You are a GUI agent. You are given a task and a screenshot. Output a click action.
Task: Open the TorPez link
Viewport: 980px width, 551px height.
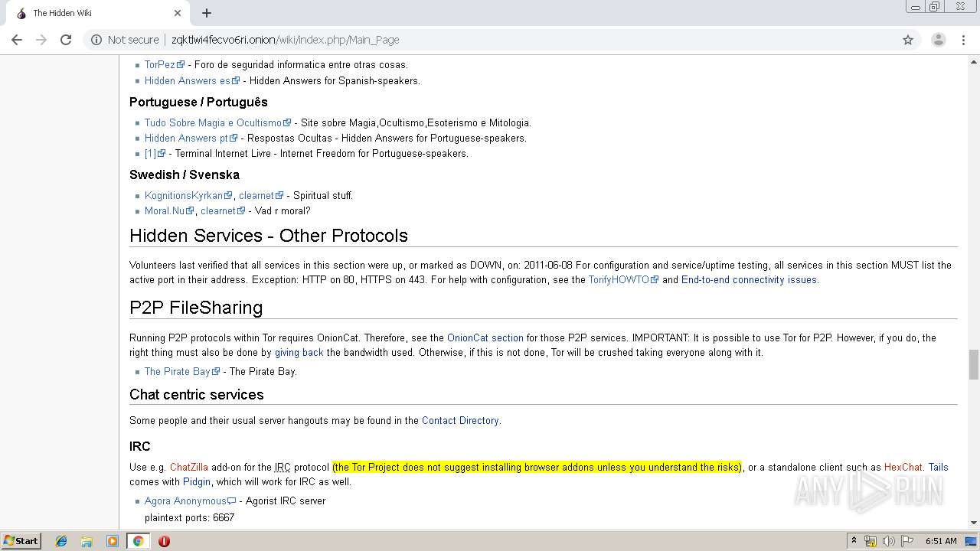159,65
